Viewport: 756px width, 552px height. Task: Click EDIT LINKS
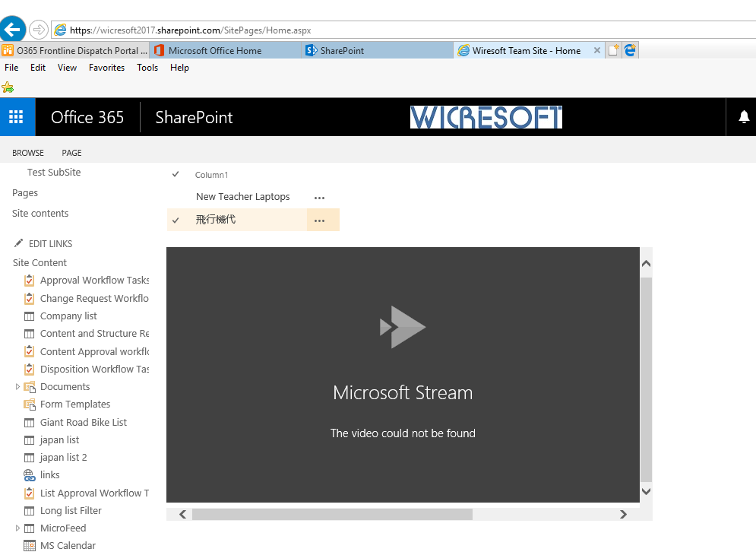coord(51,243)
